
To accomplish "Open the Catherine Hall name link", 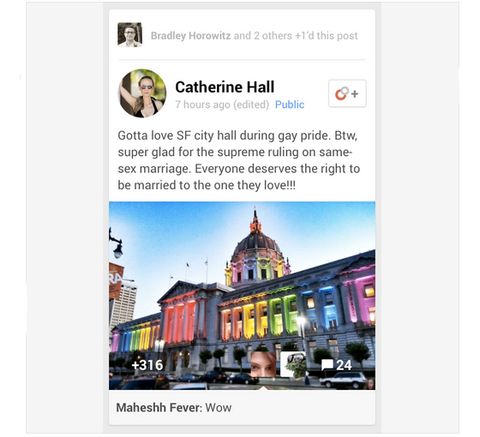I will 225,87.
